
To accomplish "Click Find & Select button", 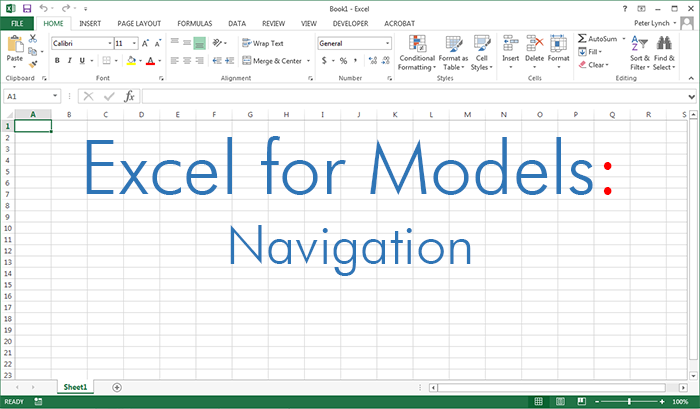I will tap(664, 53).
